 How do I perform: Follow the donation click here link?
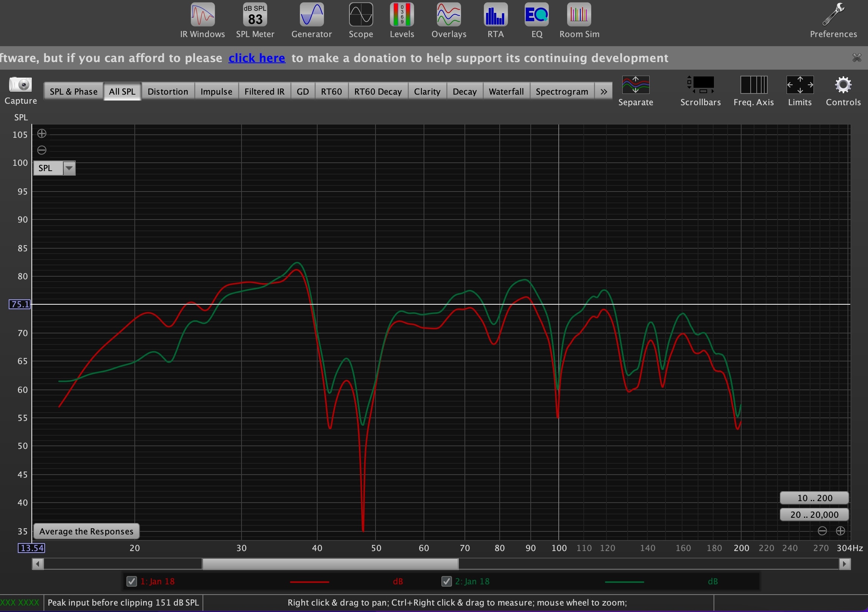pos(257,58)
